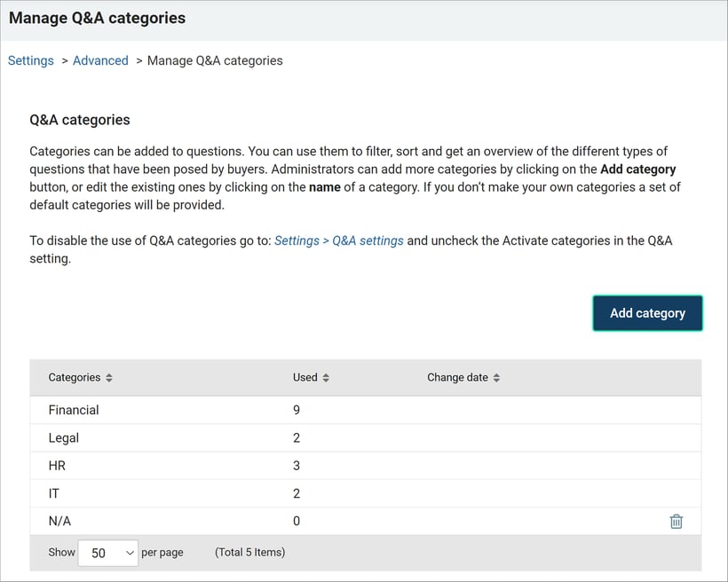Select the Change date column header
728x582 pixels.
tap(457, 377)
